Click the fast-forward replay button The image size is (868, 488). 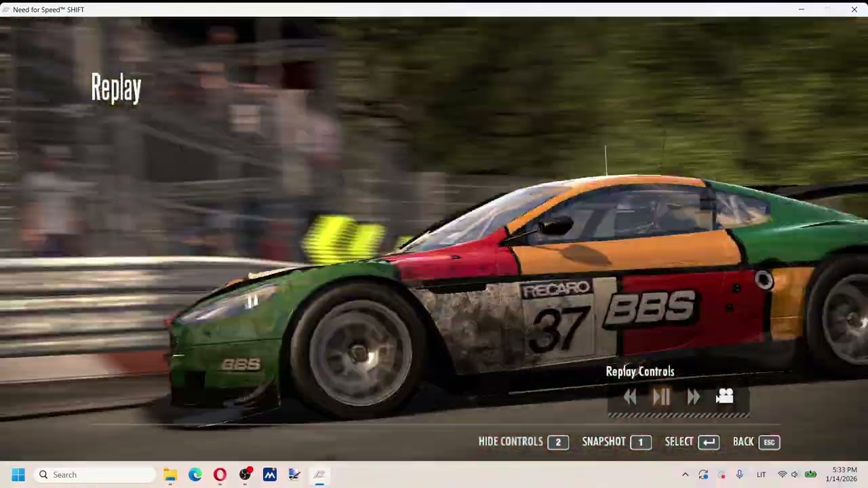(693, 397)
